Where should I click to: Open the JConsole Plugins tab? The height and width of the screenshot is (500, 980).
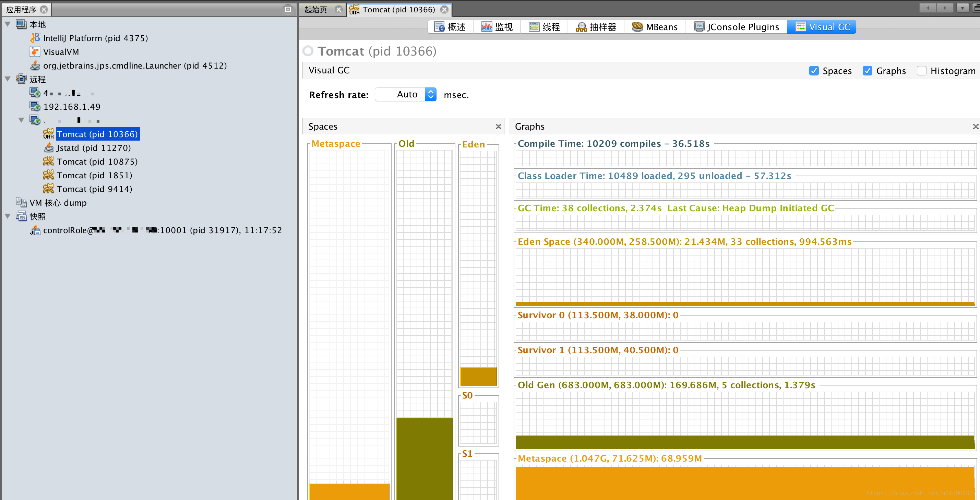[x=737, y=27]
